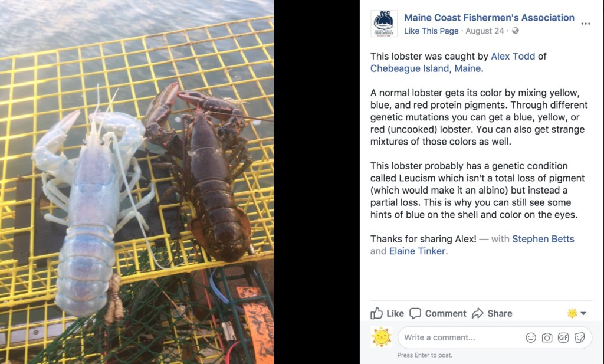Open Chebeague Island, Maine location link
This screenshot has height=364, width=604.
point(426,68)
